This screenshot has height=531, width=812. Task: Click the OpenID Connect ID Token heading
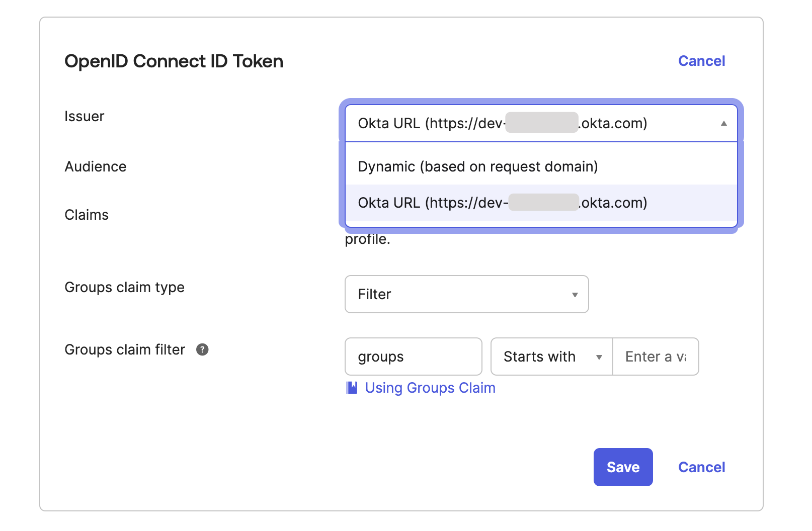click(174, 61)
